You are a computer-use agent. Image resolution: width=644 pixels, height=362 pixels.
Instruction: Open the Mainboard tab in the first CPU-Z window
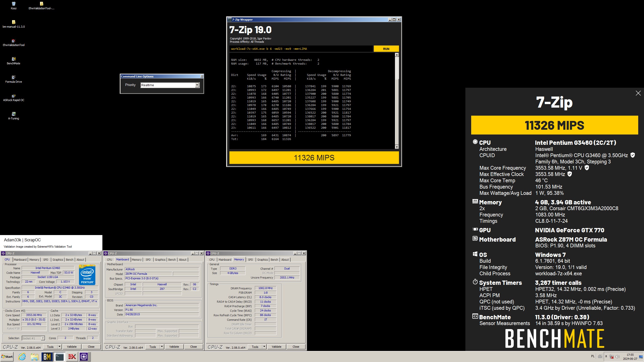click(20, 260)
